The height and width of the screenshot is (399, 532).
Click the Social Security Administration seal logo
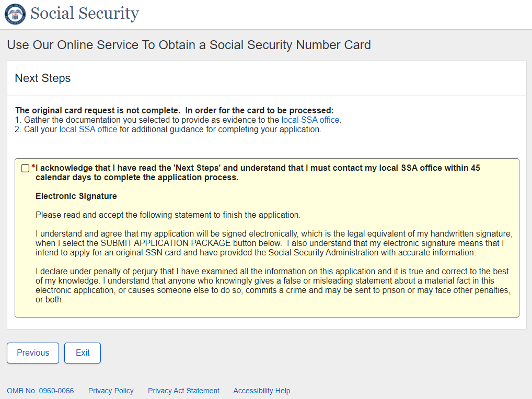(x=15, y=14)
